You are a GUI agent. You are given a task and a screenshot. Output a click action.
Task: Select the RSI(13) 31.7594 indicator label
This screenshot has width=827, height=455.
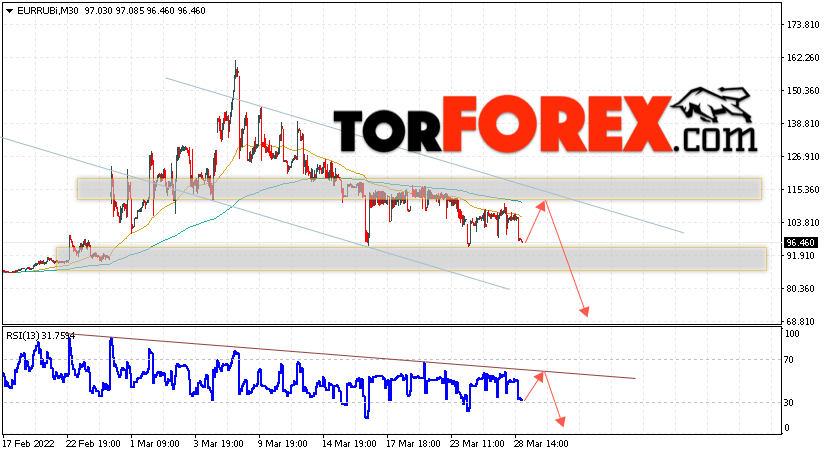(40, 335)
